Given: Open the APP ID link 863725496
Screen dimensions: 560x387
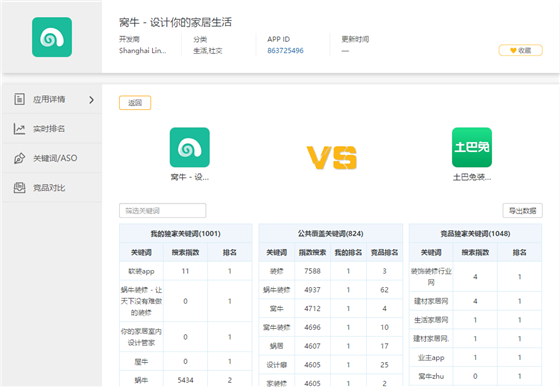Looking at the screenshot, I should [285, 51].
